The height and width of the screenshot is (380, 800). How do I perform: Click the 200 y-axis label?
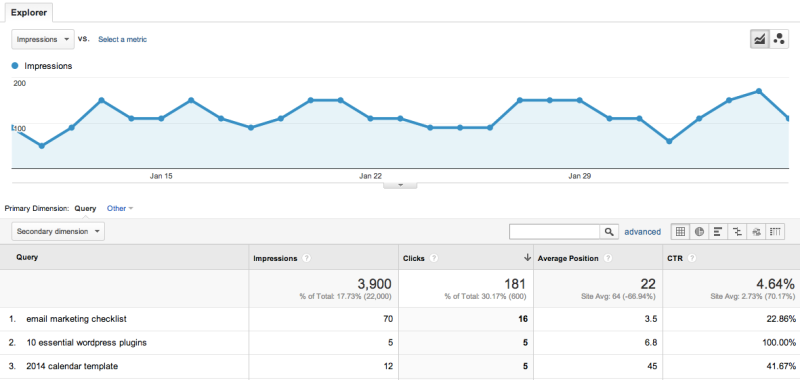[x=19, y=83]
